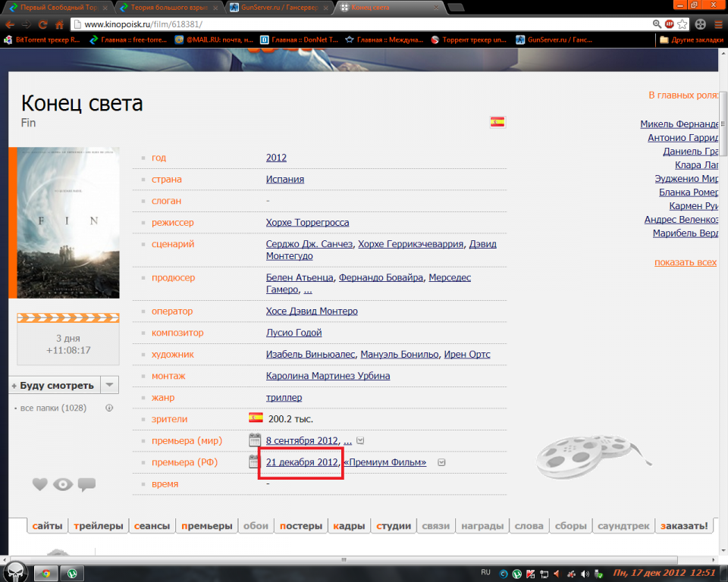Viewport: 728px width, 582px height.
Task: Click the eye watched icon under the poster
Action: [x=63, y=484]
